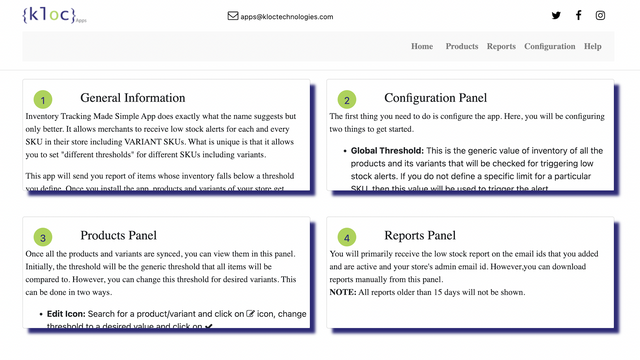Open the Reports menu item
The height and width of the screenshot is (360, 640).
click(x=501, y=46)
